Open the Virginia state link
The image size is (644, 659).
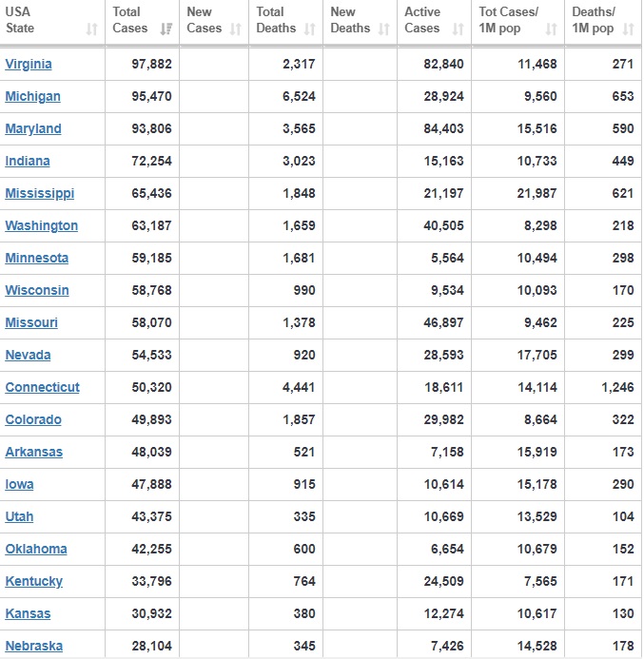[x=29, y=65]
